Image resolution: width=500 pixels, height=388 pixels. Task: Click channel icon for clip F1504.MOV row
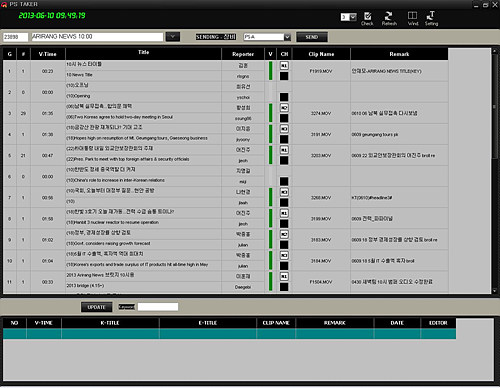coord(284,276)
